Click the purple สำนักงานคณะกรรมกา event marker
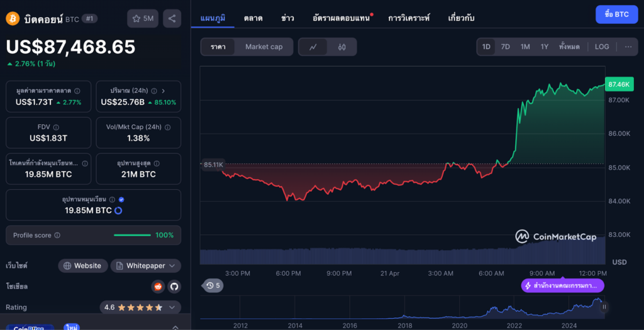The image size is (644, 330). 563,285
